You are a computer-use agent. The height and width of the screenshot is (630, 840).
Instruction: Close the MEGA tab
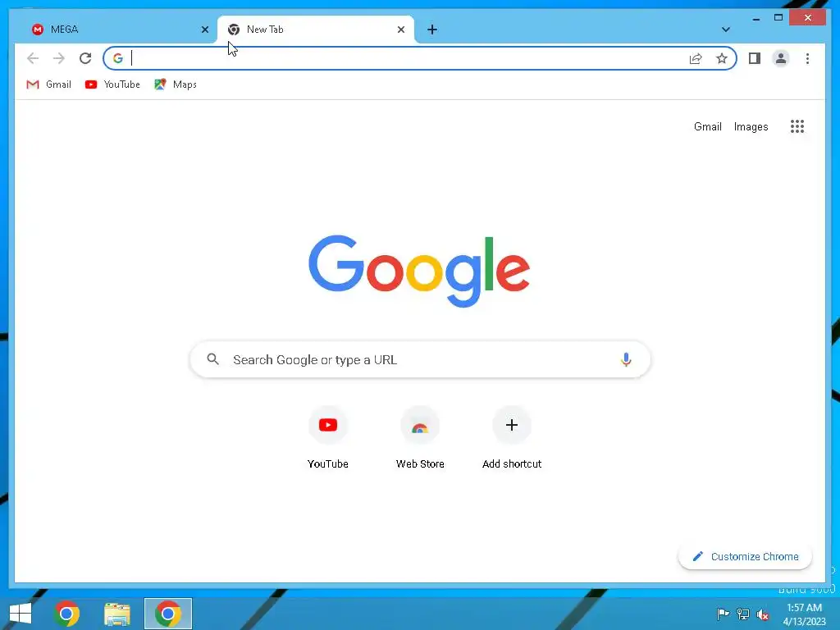tap(204, 30)
